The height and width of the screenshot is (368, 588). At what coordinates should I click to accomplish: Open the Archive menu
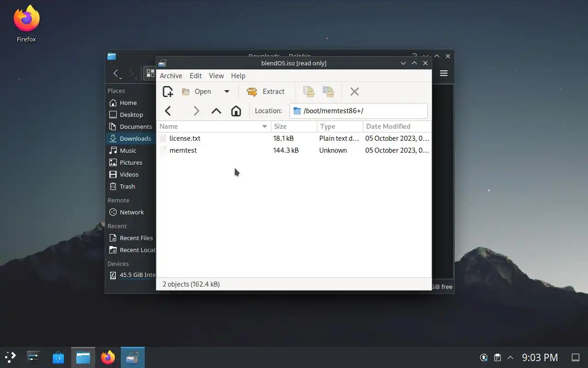coord(171,76)
